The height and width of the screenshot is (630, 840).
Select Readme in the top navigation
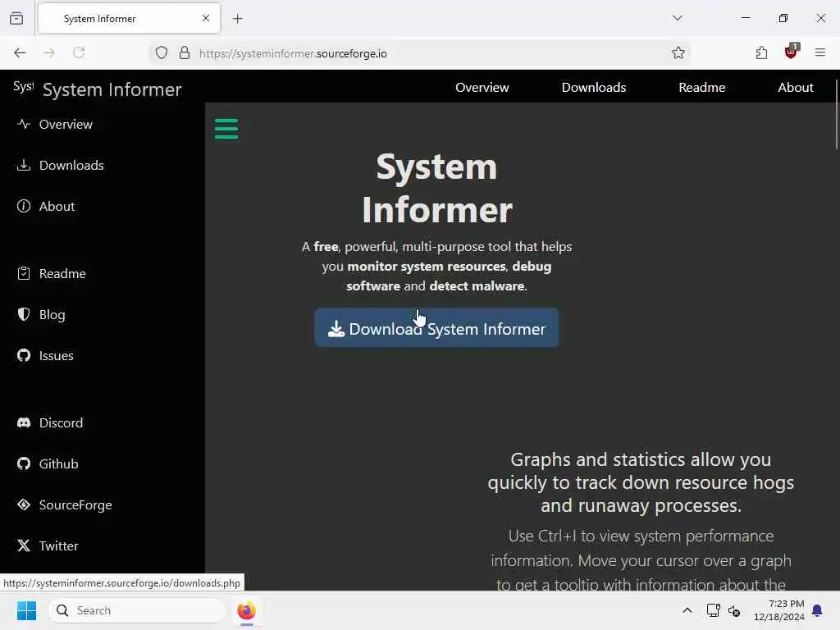702,87
